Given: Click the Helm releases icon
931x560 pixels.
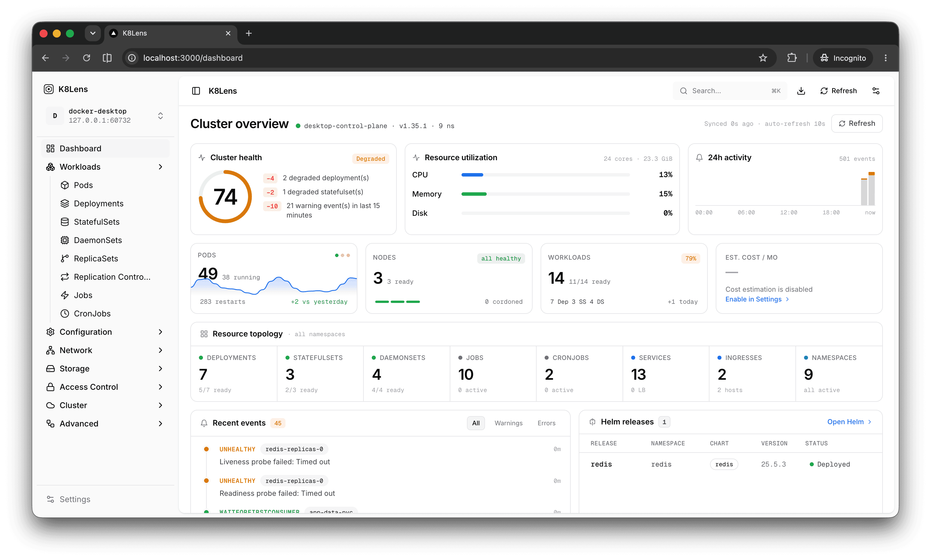Looking at the screenshot, I should tap(592, 422).
